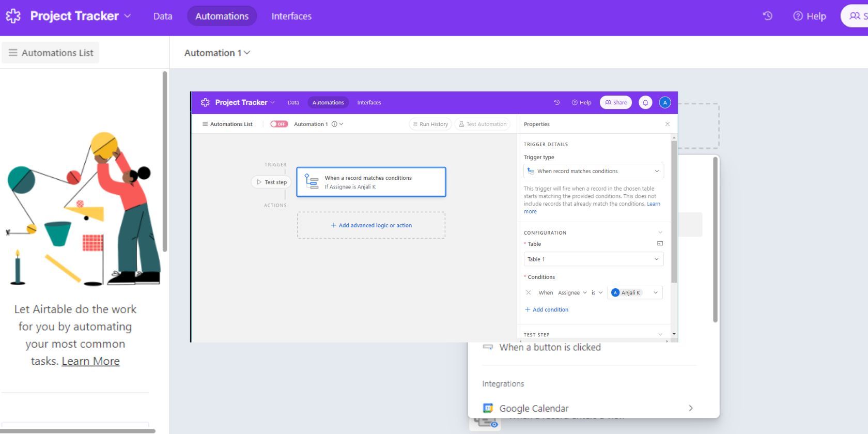
Task: Click the info icon next to Automation 1
Action: tap(334, 124)
